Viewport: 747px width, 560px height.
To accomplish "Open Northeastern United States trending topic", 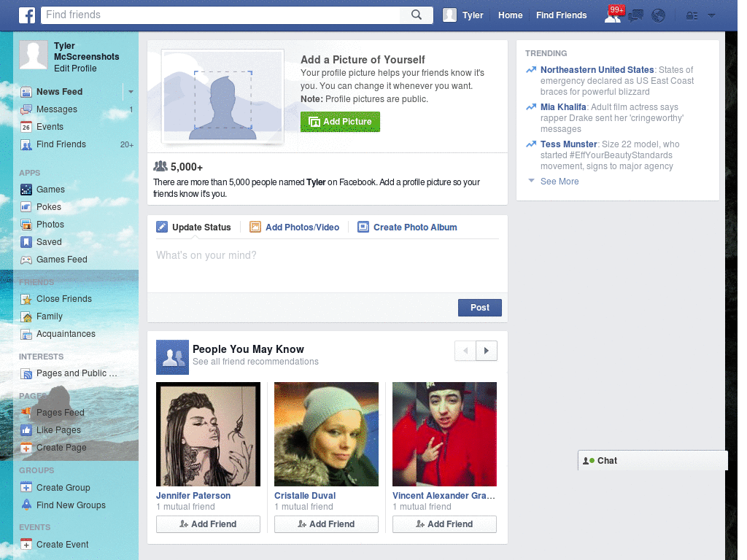I will (597, 69).
